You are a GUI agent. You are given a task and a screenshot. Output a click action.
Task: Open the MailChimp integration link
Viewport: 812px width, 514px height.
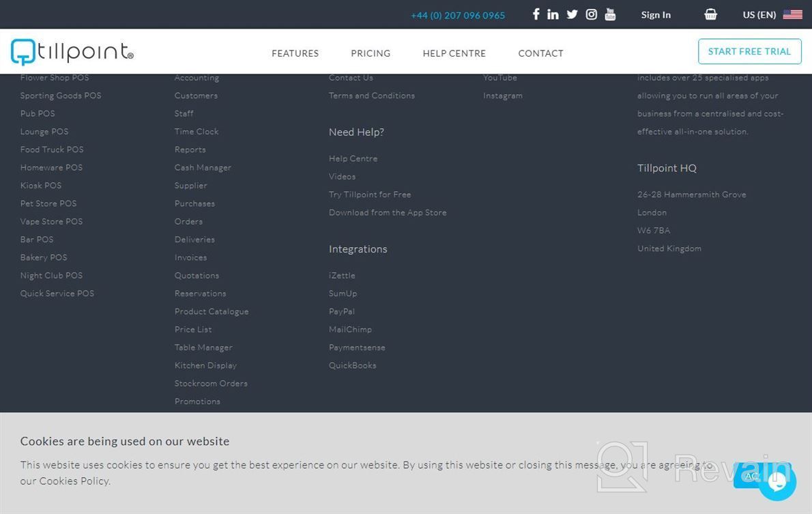[350, 330]
